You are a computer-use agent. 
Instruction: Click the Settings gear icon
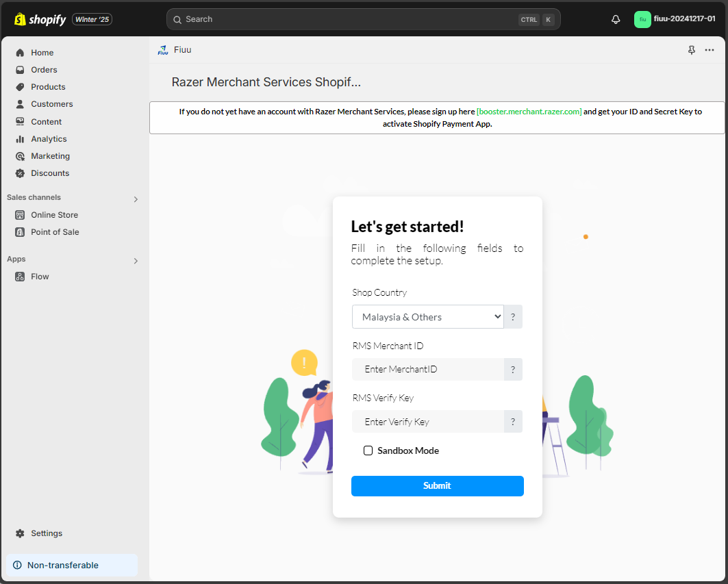point(20,533)
